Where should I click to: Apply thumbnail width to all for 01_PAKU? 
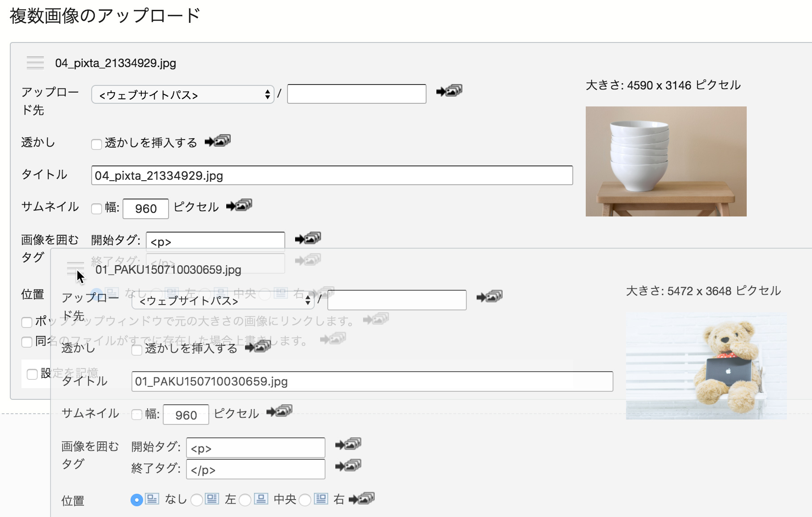[279, 411]
